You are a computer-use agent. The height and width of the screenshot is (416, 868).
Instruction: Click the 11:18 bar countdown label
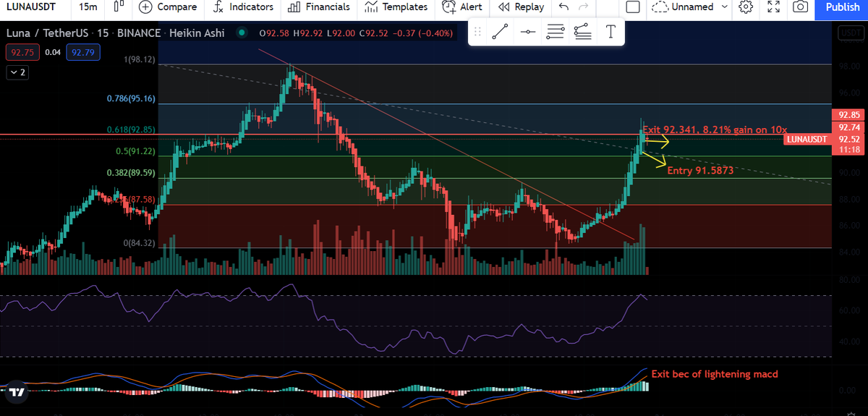click(849, 150)
